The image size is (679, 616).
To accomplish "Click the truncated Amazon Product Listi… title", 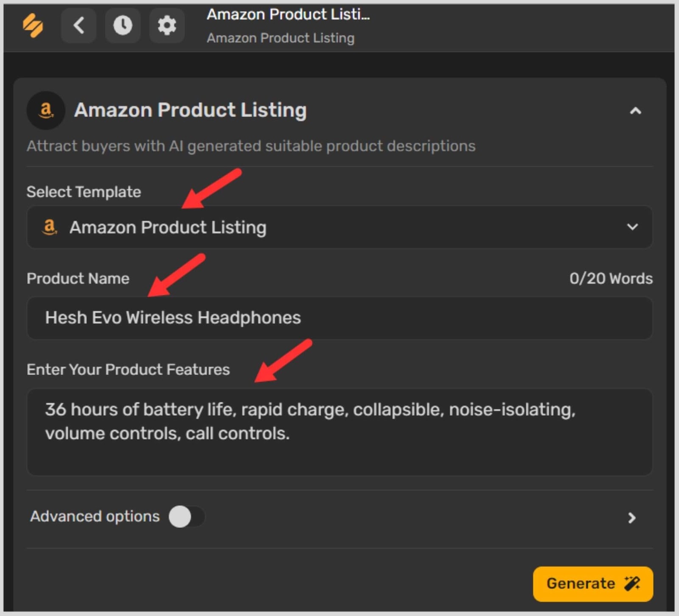I will [x=288, y=14].
